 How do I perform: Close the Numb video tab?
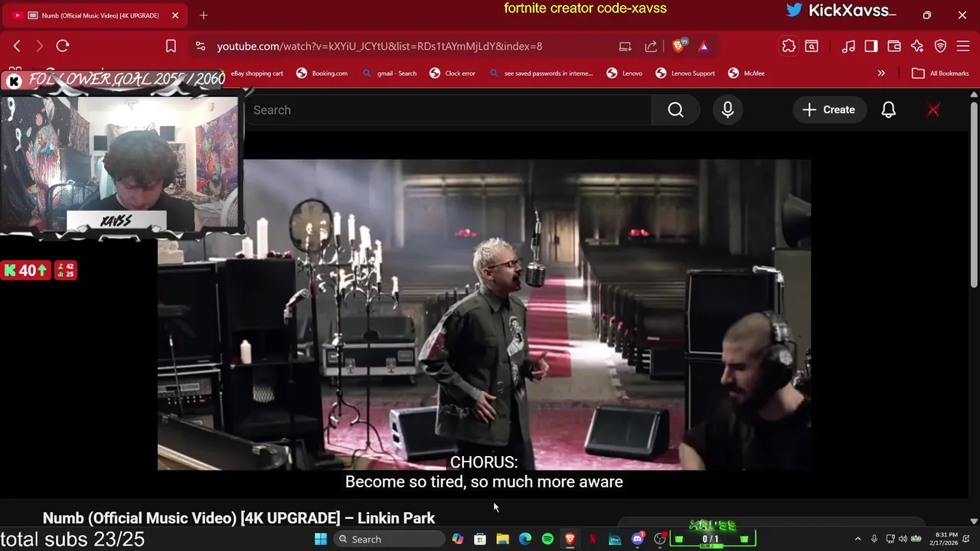click(x=175, y=15)
